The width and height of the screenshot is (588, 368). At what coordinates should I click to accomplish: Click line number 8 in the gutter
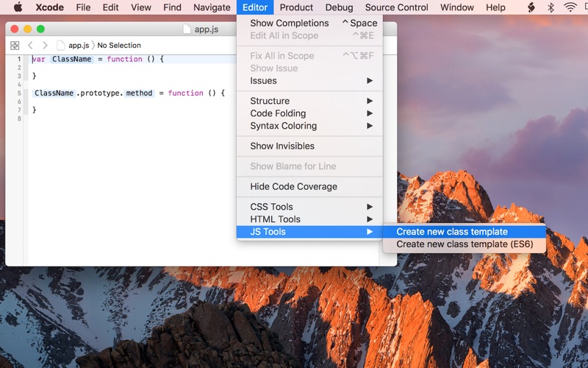tap(19, 118)
